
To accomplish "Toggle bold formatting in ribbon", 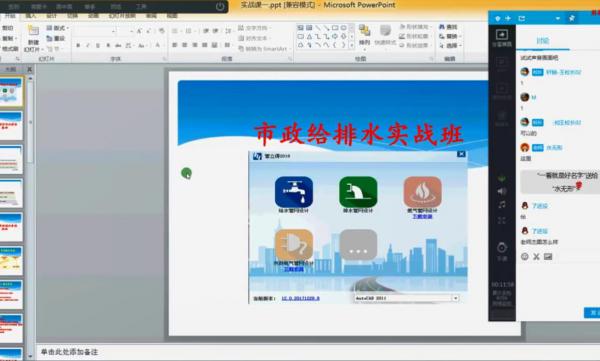I will click(78, 46).
